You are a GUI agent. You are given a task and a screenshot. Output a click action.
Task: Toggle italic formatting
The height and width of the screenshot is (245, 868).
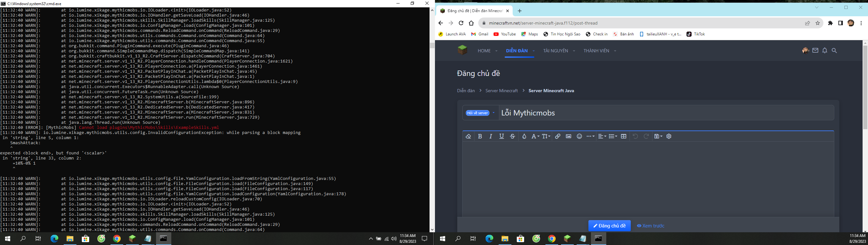point(491,136)
